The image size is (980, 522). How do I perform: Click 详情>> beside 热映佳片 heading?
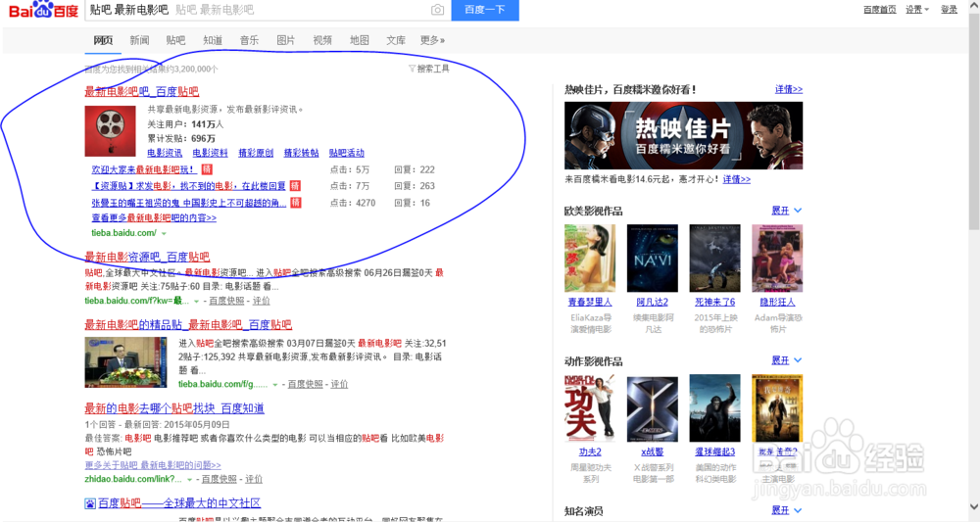coord(789,90)
